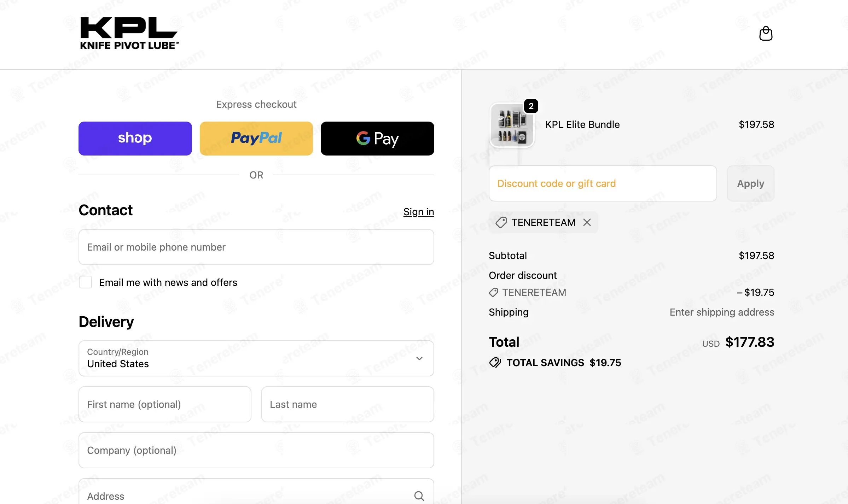The width and height of the screenshot is (848, 504).
Task: Choose PayPal express checkout
Action: click(256, 139)
